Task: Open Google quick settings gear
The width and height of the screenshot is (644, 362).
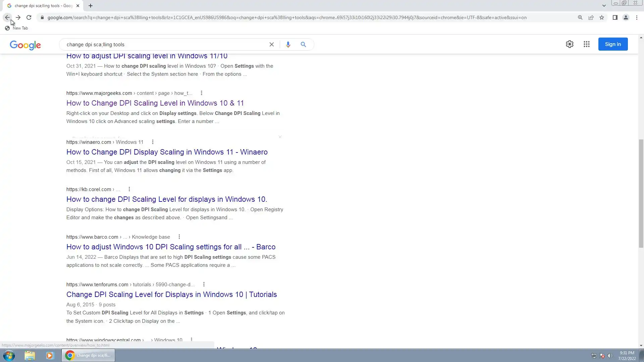Action: pos(570,44)
